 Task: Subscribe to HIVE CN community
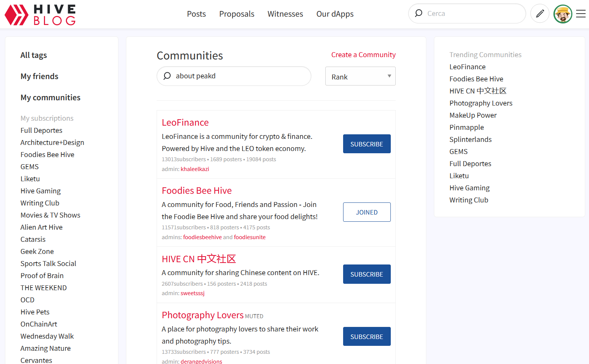[367, 274]
